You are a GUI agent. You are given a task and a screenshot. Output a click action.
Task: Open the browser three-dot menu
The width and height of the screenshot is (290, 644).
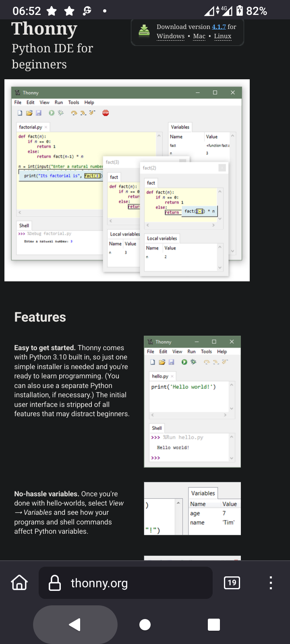271,583
